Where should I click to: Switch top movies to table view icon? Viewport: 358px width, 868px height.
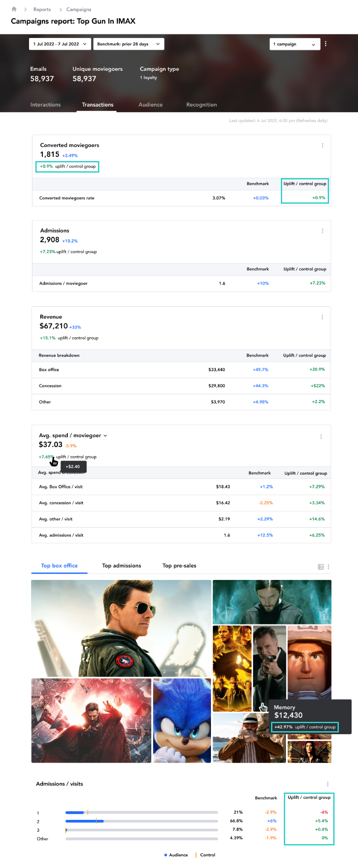click(x=321, y=567)
